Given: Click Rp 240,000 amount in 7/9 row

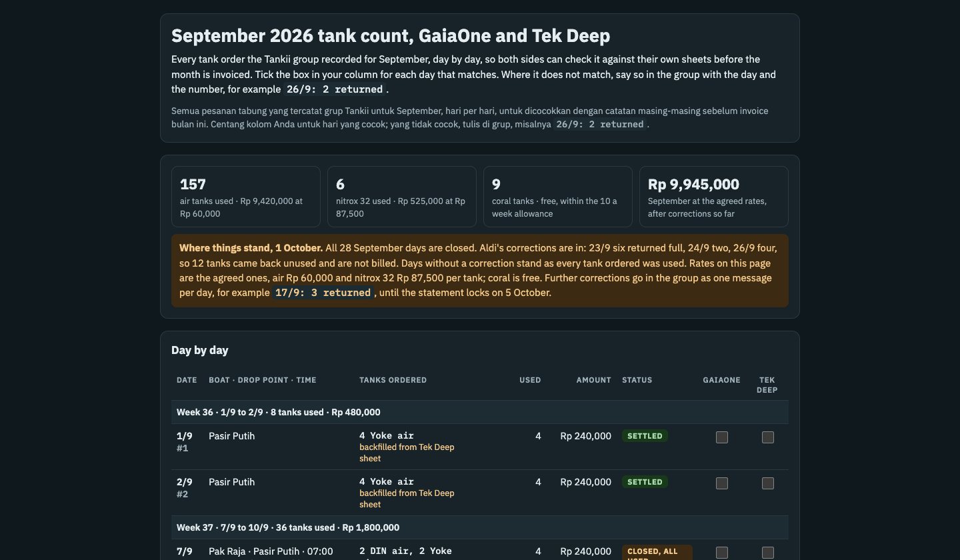Looking at the screenshot, I should pos(585,551).
